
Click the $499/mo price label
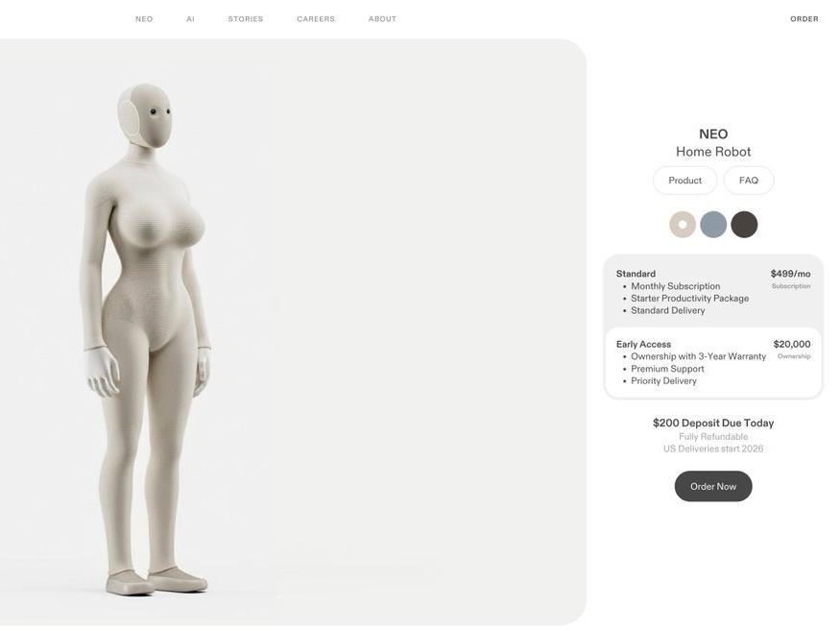click(790, 274)
